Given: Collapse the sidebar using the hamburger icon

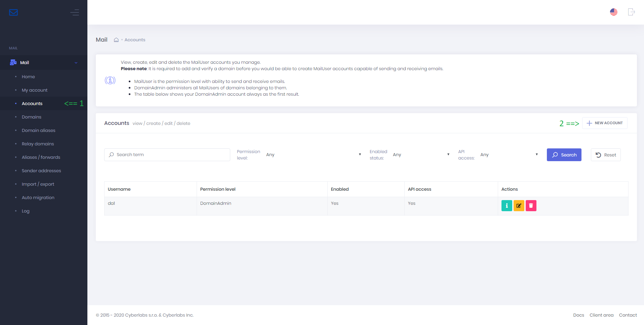Looking at the screenshot, I should (75, 12).
